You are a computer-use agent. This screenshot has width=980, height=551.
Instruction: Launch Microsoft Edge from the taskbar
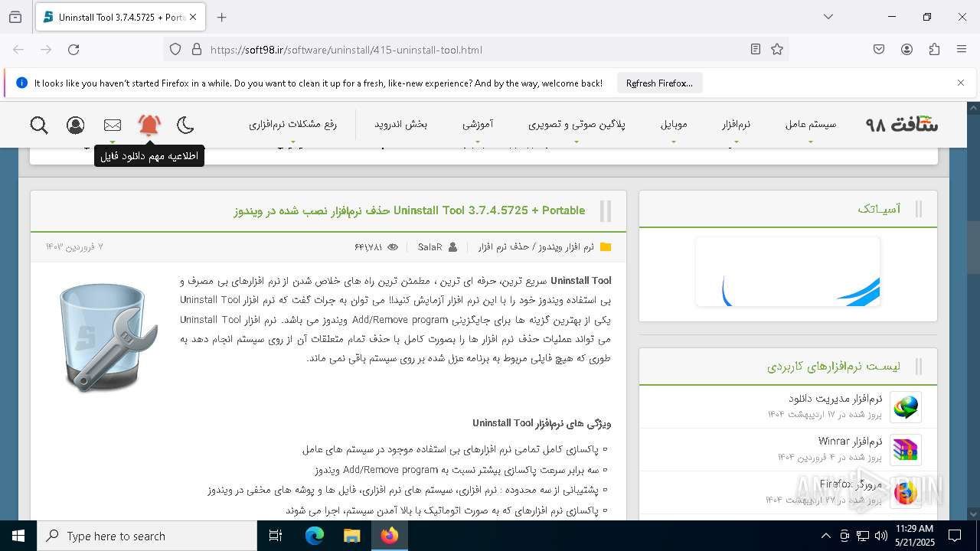tap(315, 536)
